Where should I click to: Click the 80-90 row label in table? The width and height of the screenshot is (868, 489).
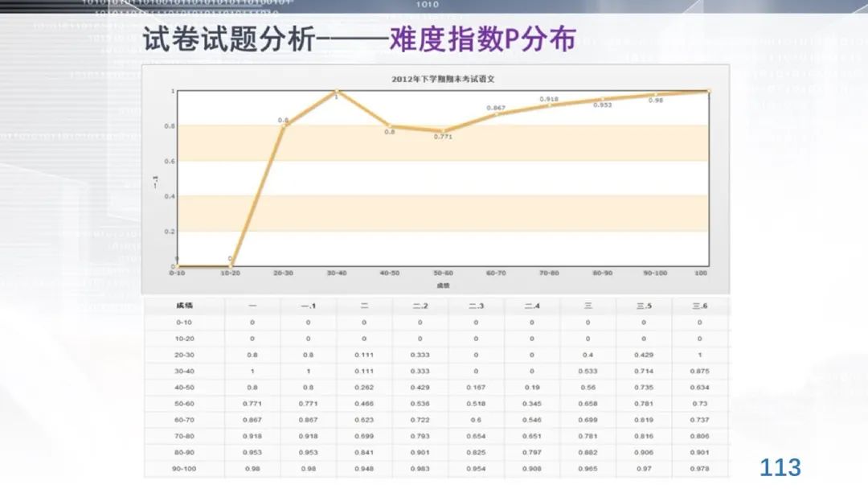click(x=184, y=453)
